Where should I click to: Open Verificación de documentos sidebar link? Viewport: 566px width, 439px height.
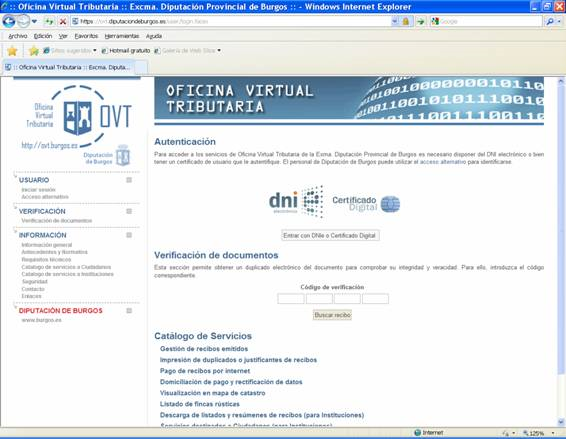(x=57, y=221)
